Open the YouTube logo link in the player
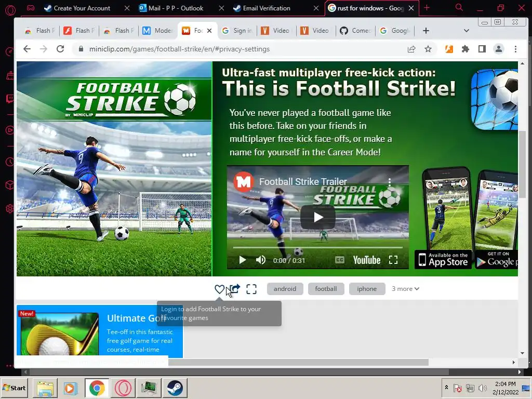The image size is (532, 399). point(367,260)
